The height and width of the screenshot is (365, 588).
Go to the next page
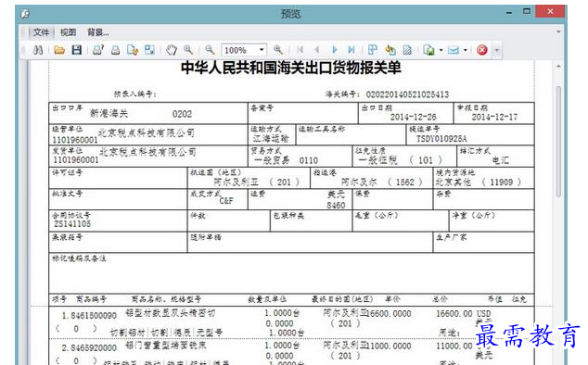335,50
